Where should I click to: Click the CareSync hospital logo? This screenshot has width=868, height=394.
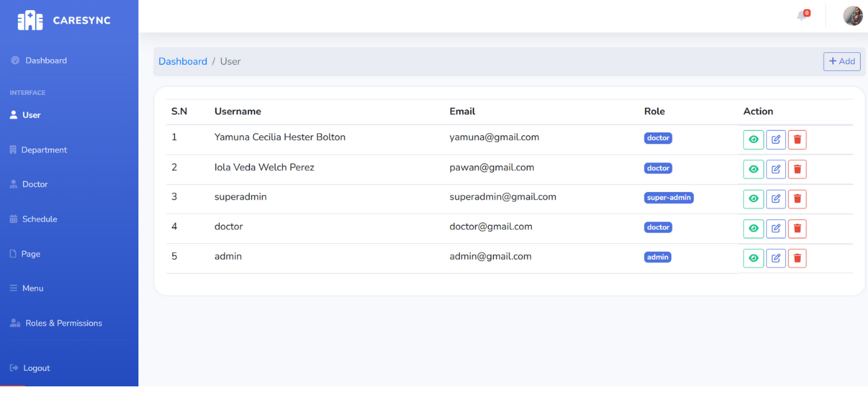30,20
